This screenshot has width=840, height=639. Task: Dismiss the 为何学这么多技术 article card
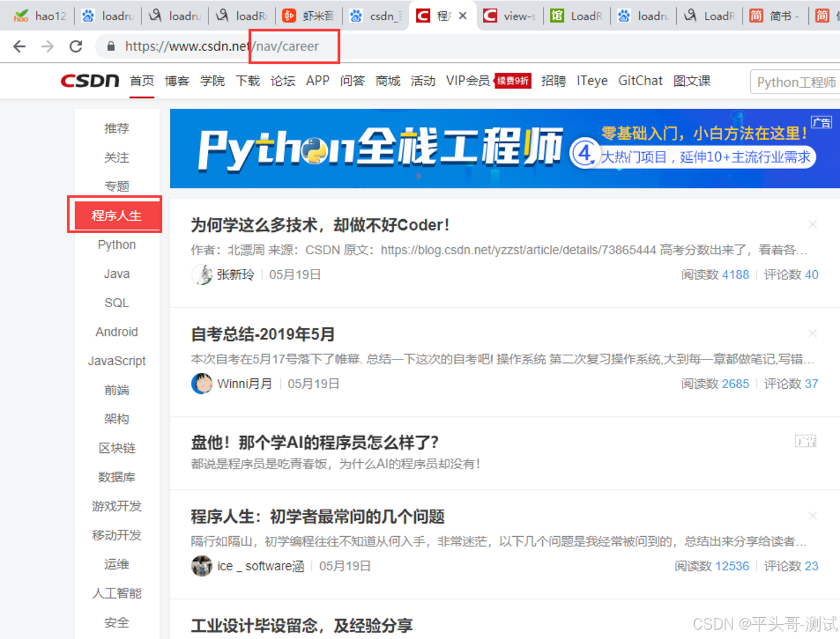tap(812, 224)
